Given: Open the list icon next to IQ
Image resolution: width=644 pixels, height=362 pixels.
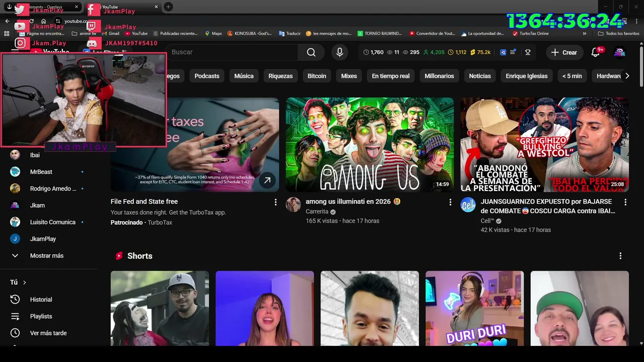Looking at the screenshot, I should tap(513, 52).
